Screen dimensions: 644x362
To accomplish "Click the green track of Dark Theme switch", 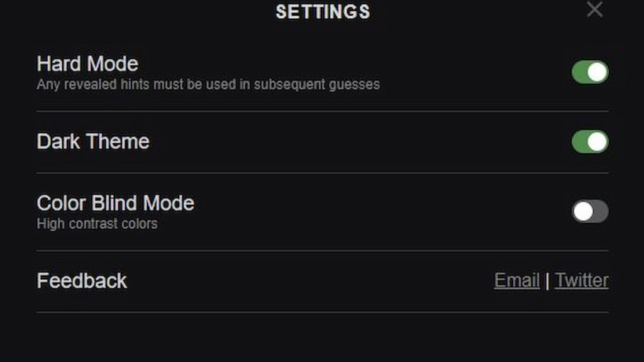I will (579, 142).
